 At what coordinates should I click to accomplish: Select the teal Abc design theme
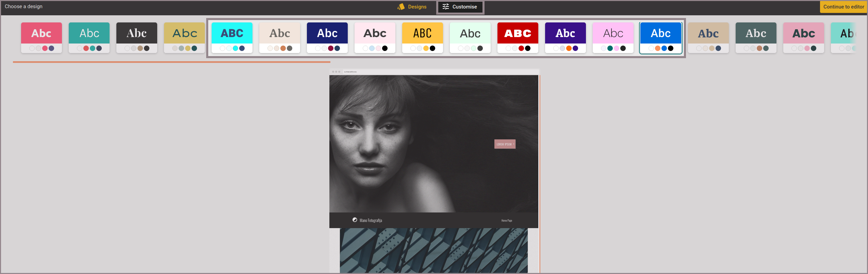89,33
